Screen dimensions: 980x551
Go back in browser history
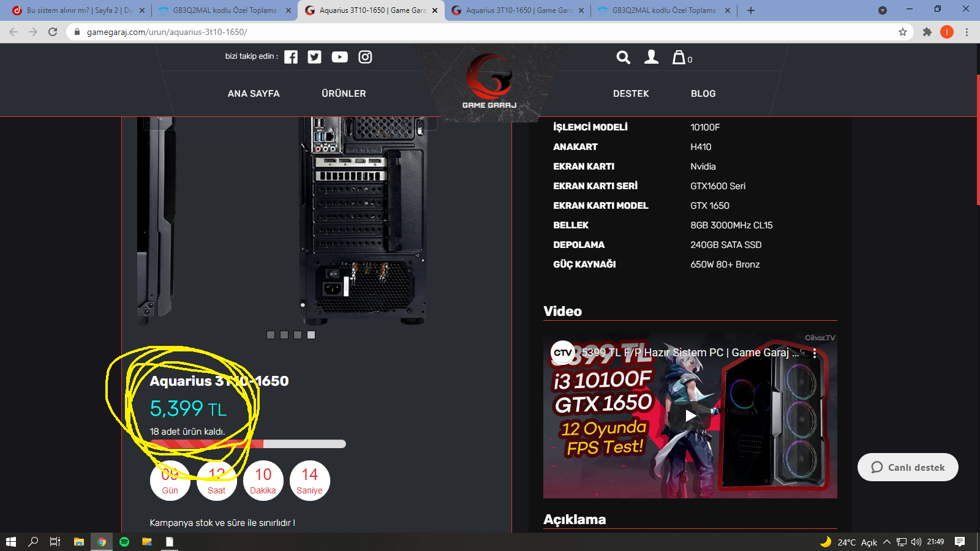click(x=13, y=32)
